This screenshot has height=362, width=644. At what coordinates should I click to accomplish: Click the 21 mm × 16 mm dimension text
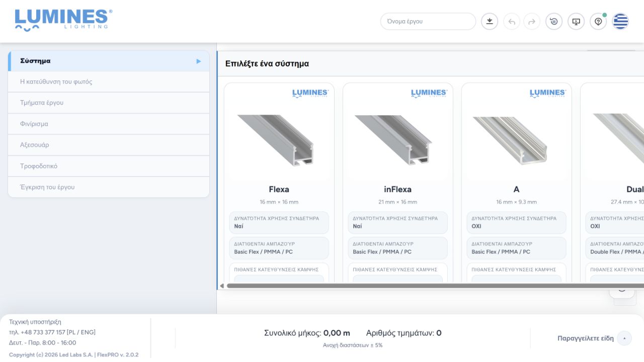click(398, 202)
